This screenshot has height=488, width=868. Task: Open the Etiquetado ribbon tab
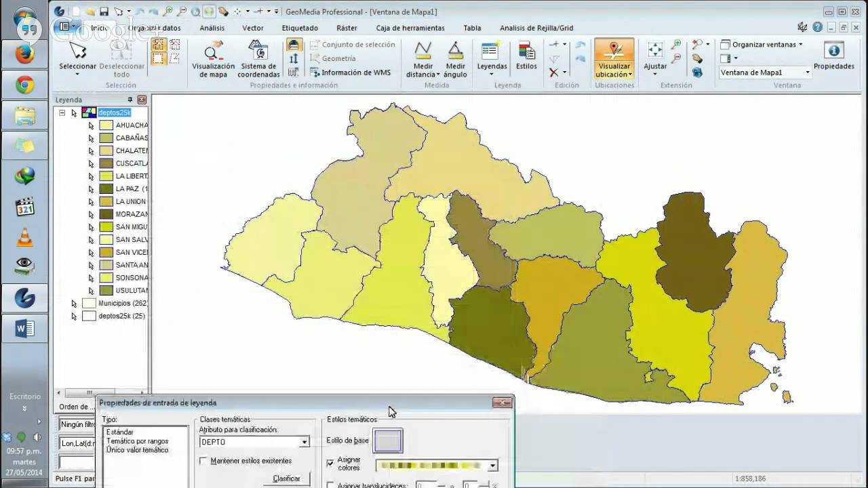click(x=300, y=28)
